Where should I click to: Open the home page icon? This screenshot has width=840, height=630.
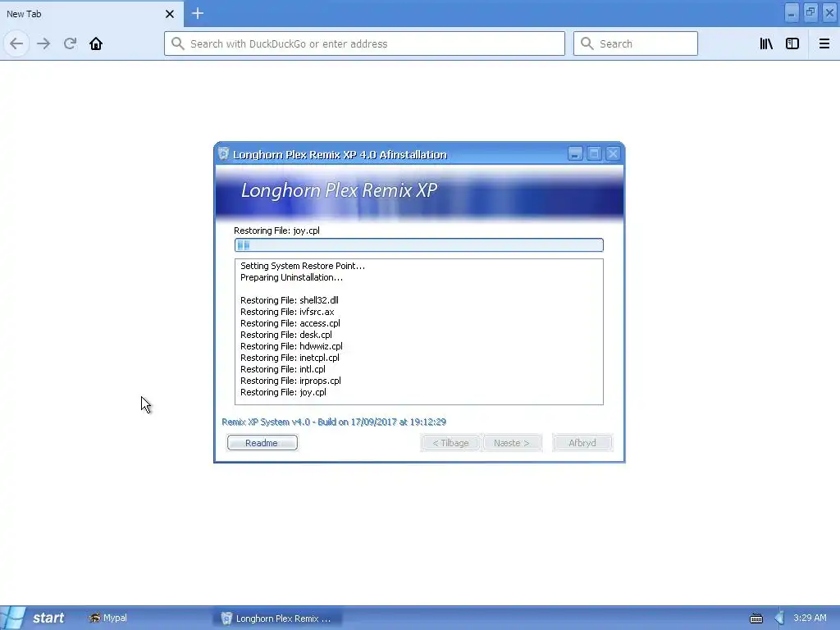pos(96,43)
